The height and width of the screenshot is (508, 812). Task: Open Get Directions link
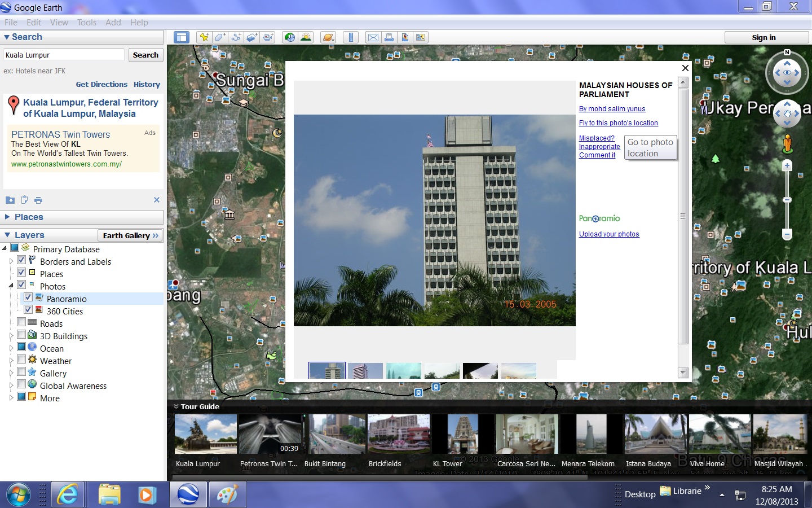pos(101,84)
